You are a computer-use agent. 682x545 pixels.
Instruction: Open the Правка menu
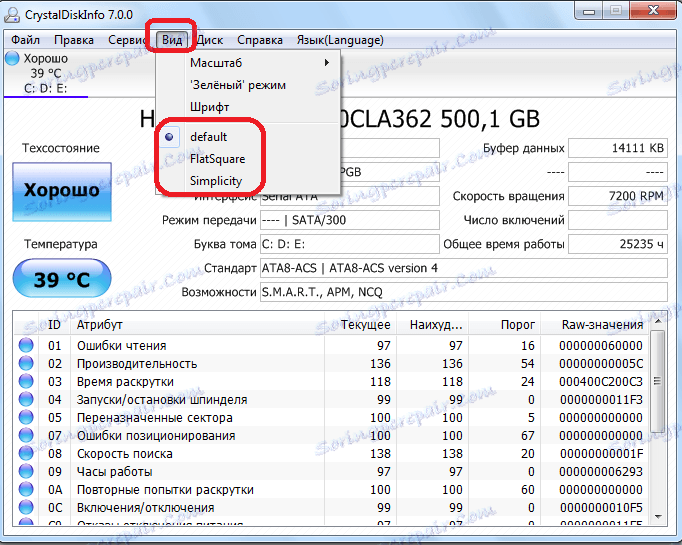74,40
